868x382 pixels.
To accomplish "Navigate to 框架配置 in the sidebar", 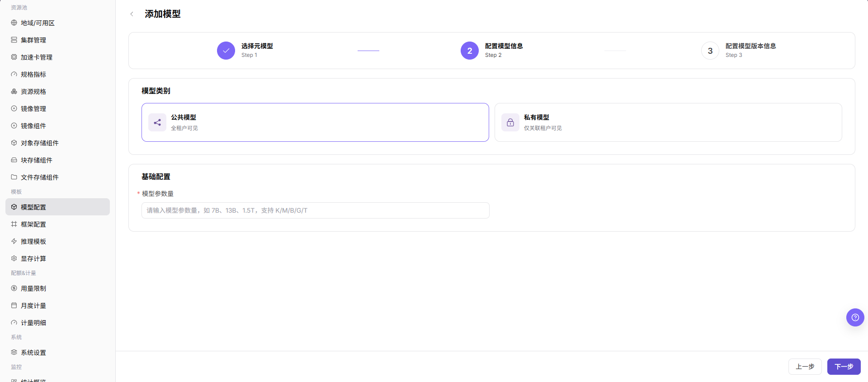I will (57, 224).
